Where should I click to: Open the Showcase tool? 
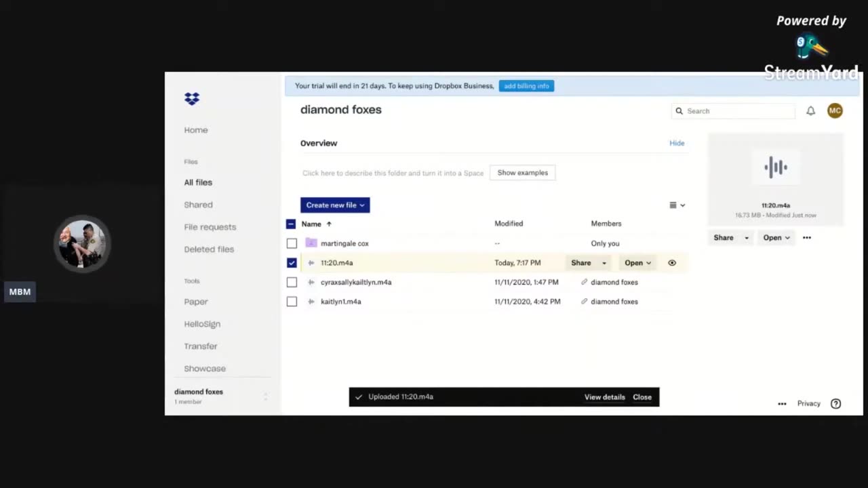[x=205, y=369]
